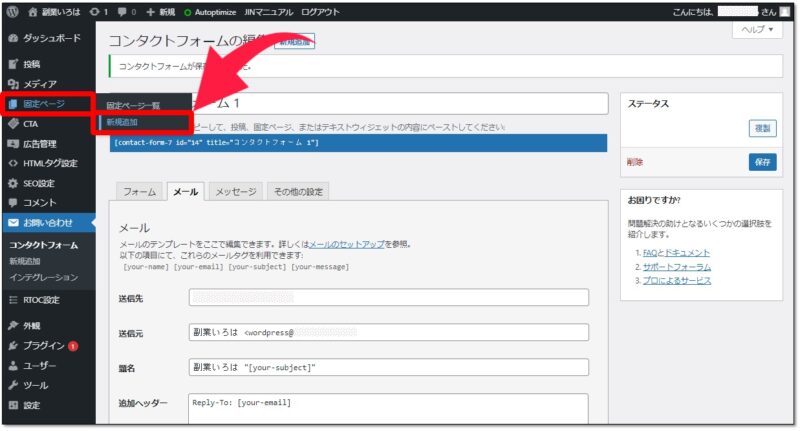Open the comments bubble icon in admin bar
The image size is (800, 431).
(122, 12)
